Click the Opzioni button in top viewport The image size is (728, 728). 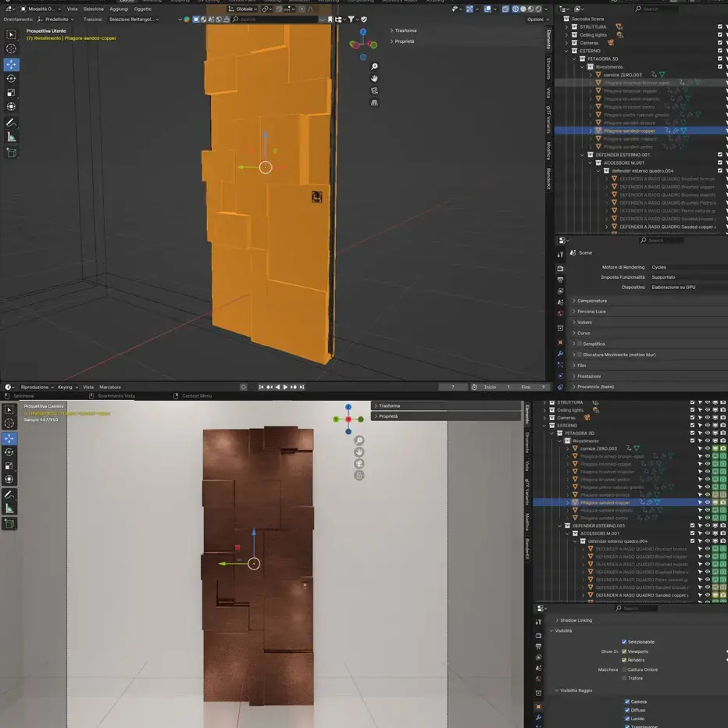click(537, 20)
